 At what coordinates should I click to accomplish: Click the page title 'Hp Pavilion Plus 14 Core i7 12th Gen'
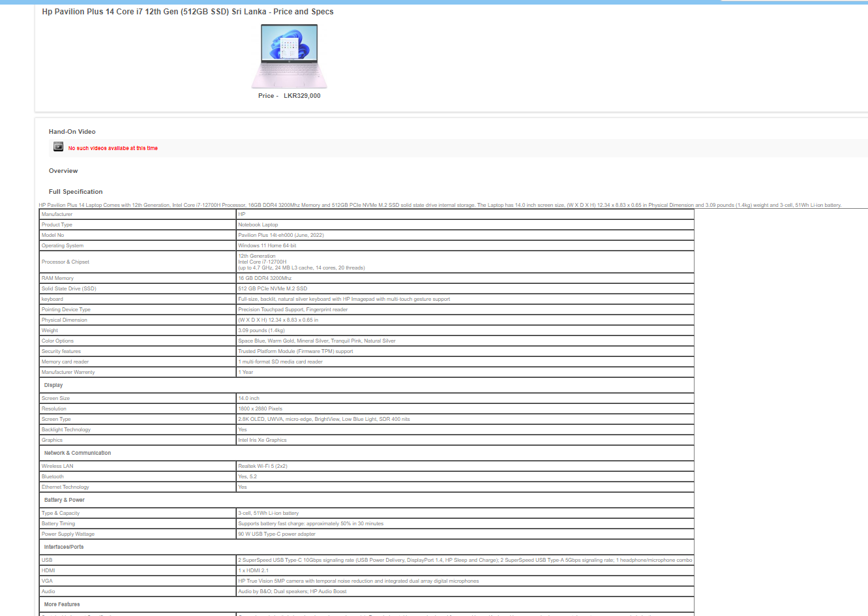[188, 12]
